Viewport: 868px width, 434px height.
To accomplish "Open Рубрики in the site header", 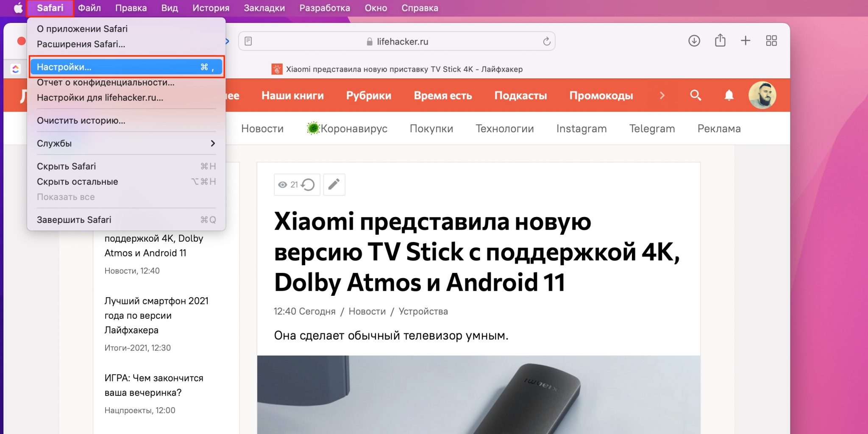I will click(x=369, y=95).
